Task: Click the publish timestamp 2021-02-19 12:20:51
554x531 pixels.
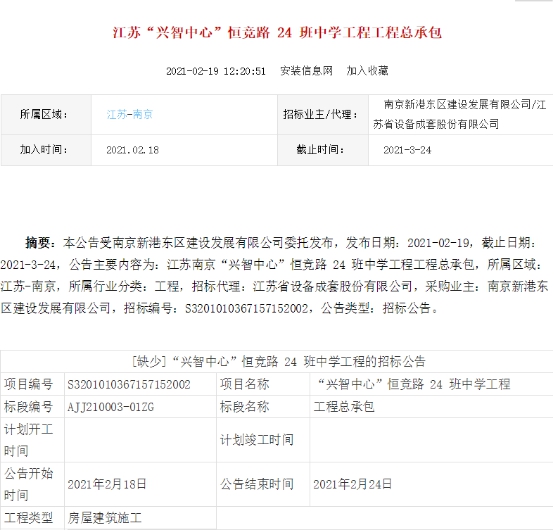Action: pos(216,71)
